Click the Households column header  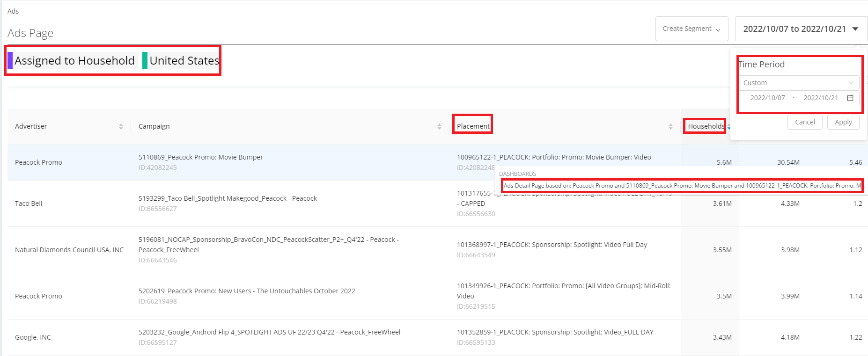(706, 126)
